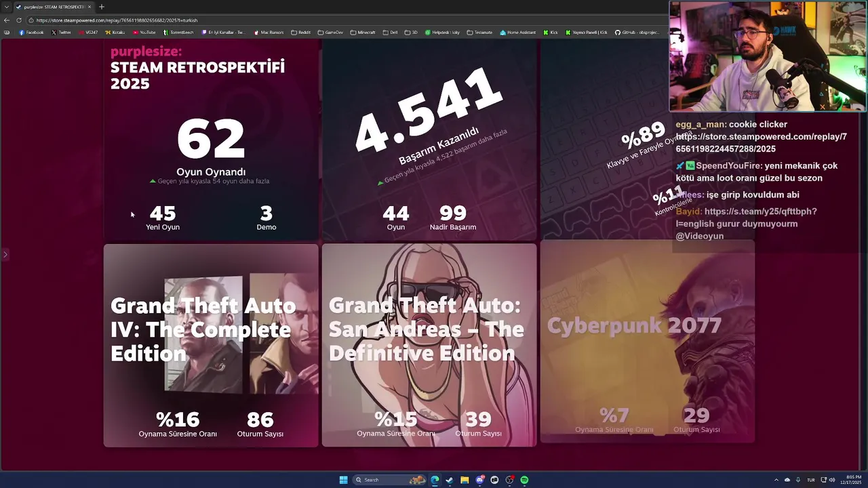Image resolution: width=868 pixels, height=488 pixels.
Task: Expand the 3D bookmark folder
Action: 411,33
